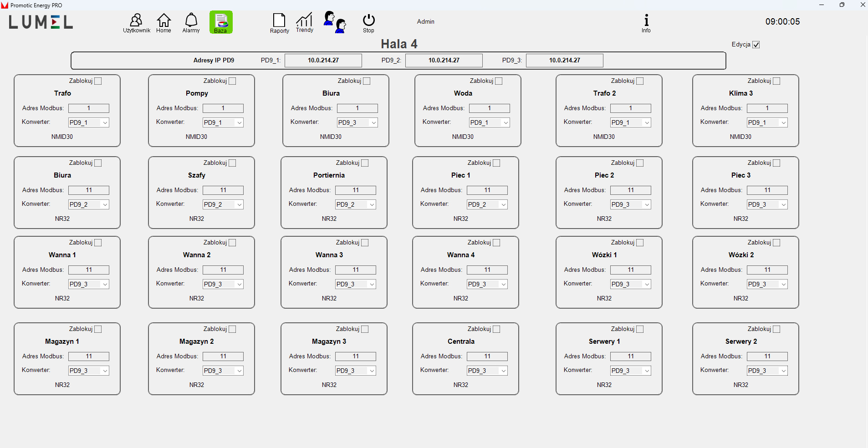Restore down the application window

(x=842, y=5)
